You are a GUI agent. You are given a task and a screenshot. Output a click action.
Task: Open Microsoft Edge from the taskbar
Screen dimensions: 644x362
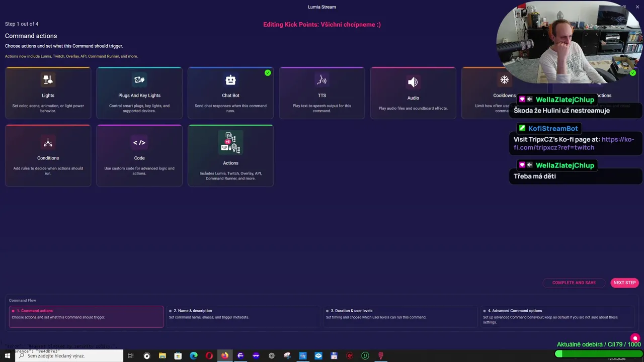(193, 355)
